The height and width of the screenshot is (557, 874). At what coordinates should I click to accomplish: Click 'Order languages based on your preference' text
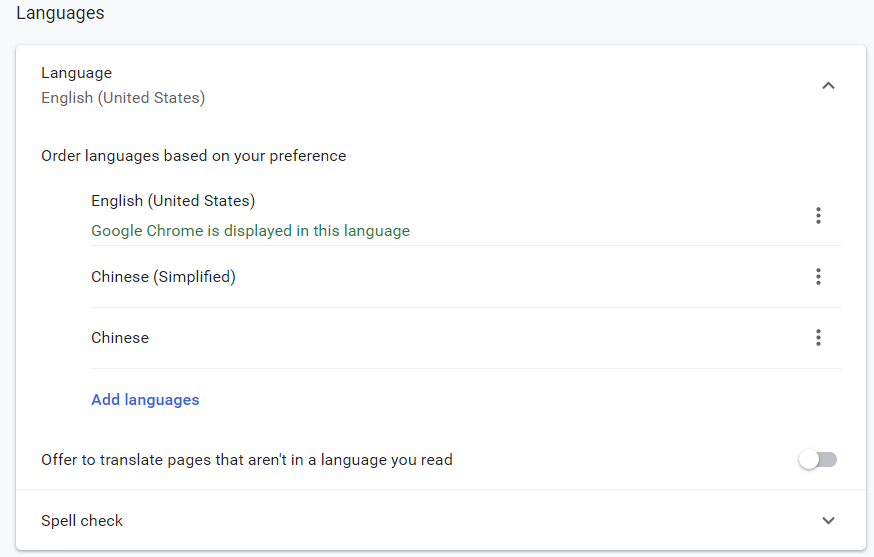pos(193,156)
